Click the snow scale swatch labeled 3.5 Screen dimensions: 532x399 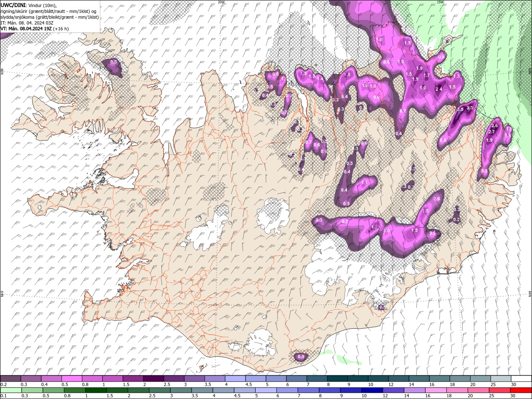point(215,379)
